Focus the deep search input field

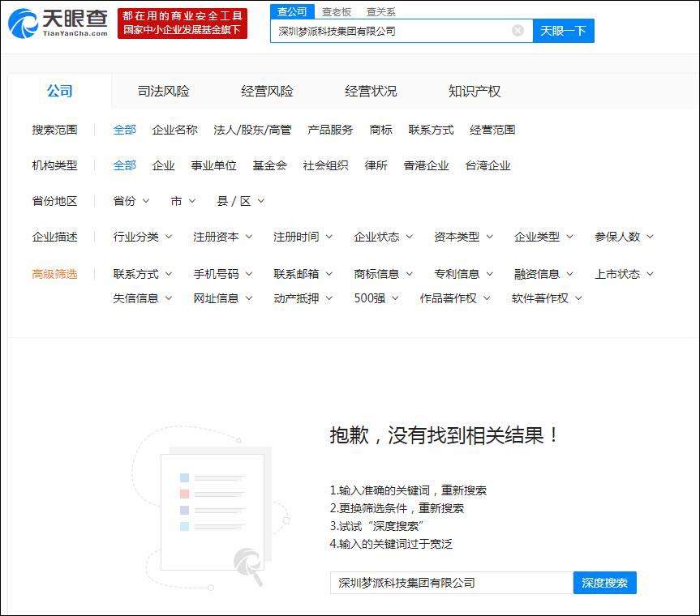pos(451,583)
